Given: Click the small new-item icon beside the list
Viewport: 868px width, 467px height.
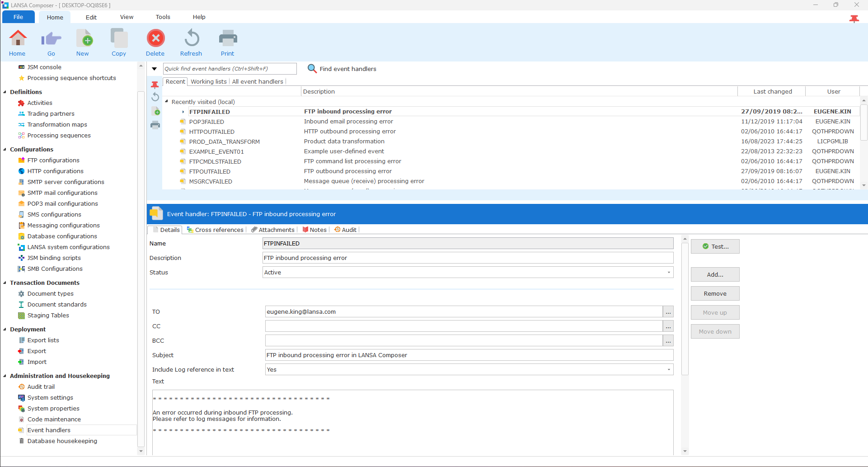Looking at the screenshot, I should (x=156, y=111).
